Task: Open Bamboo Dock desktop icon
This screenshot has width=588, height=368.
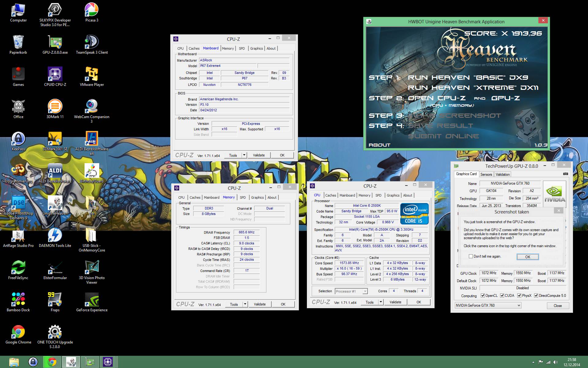Action: click(x=18, y=302)
